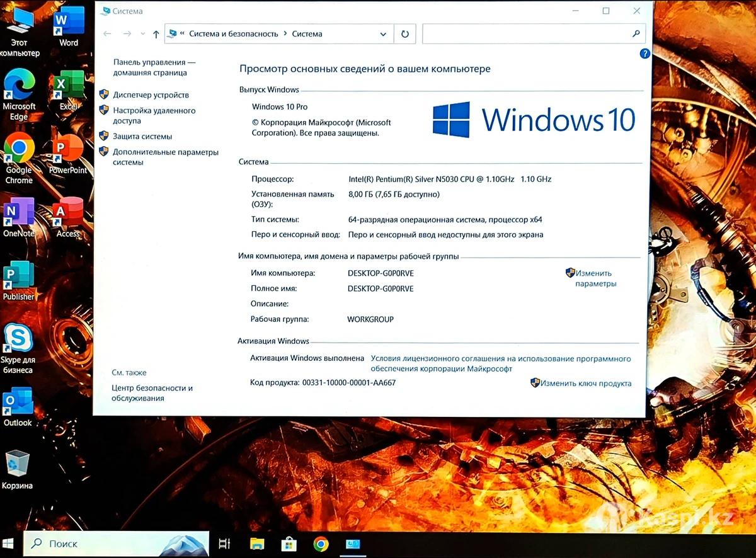The image size is (756, 558).
Task: Open the OneNote desktop shortcut
Action: 19,217
